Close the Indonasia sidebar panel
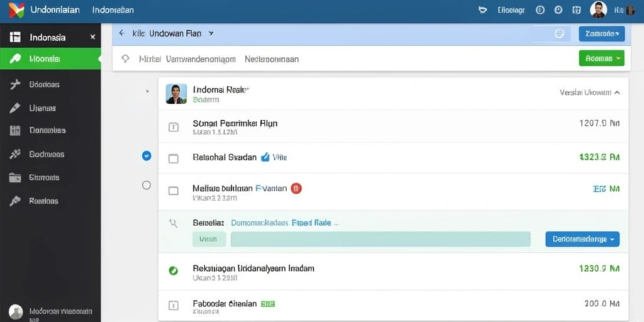The height and width of the screenshot is (322, 644). (x=93, y=37)
